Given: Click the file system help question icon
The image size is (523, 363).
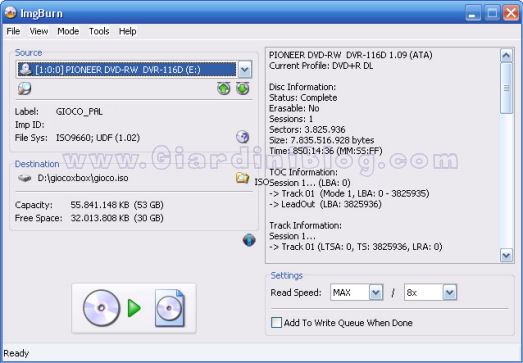Looking at the screenshot, I should (242, 137).
